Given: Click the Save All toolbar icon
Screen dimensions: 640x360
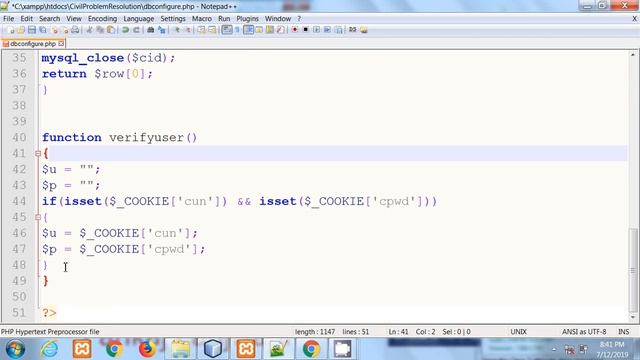Looking at the screenshot, I should pos(42,30).
